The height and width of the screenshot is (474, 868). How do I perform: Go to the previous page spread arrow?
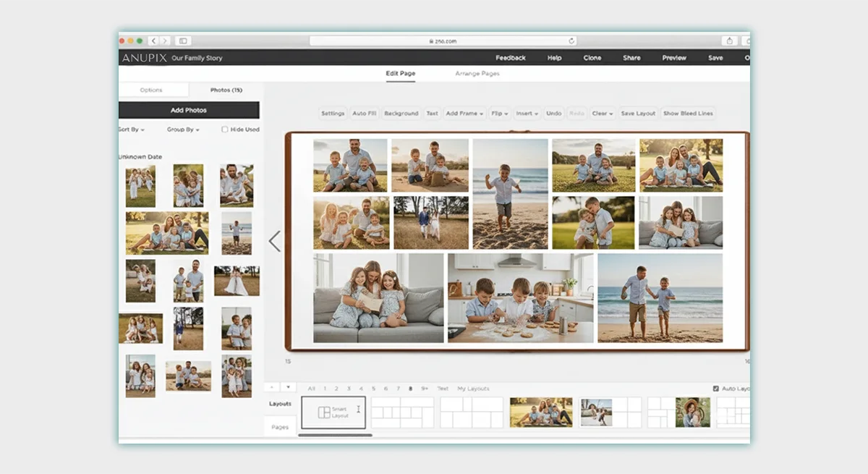point(274,241)
